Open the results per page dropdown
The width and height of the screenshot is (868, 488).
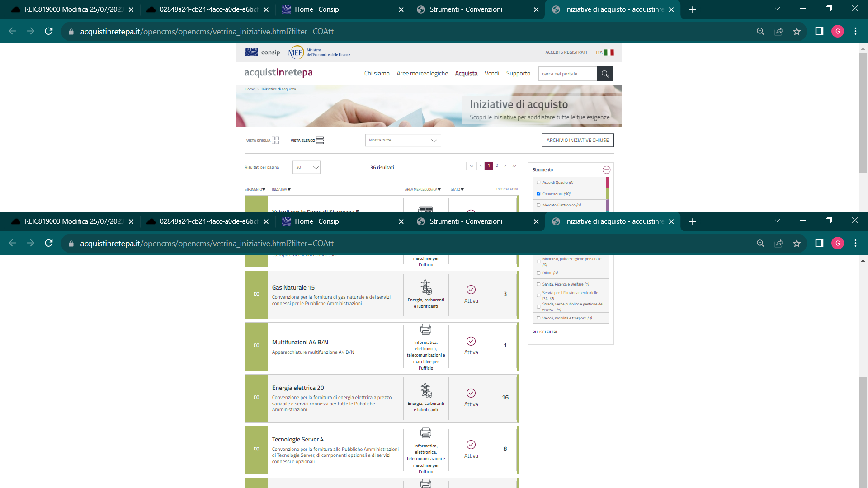[307, 167]
